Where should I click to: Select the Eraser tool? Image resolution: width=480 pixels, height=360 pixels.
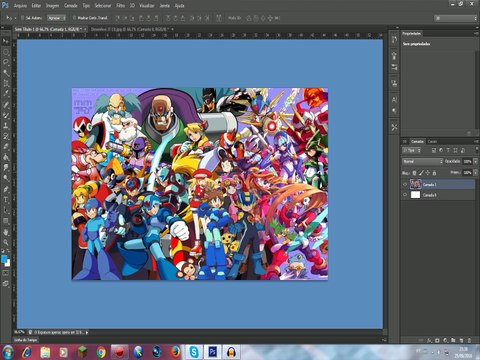[x=6, y=147]
